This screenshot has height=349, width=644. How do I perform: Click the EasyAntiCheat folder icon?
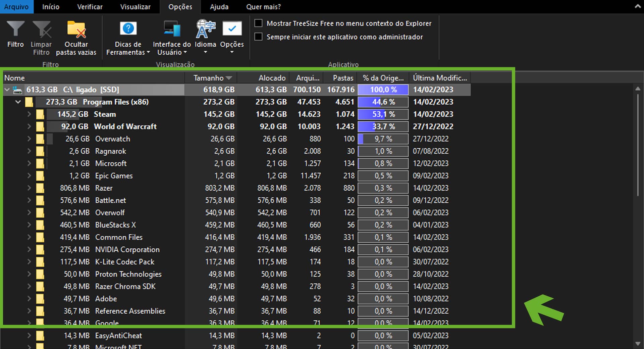coord(40,336)
